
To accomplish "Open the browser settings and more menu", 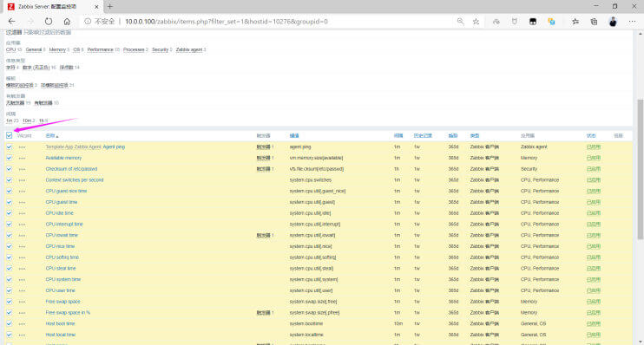I will [632, 22].
